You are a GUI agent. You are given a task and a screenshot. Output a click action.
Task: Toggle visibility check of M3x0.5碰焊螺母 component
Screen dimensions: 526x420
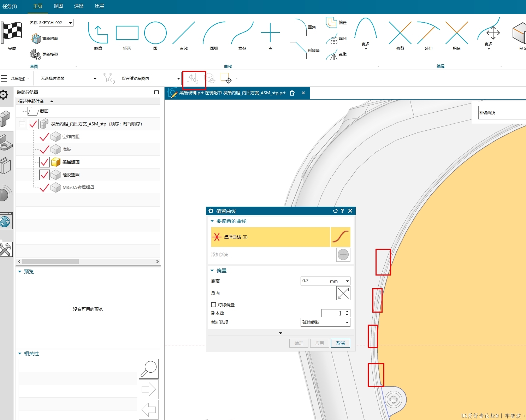tap(45, 188)
